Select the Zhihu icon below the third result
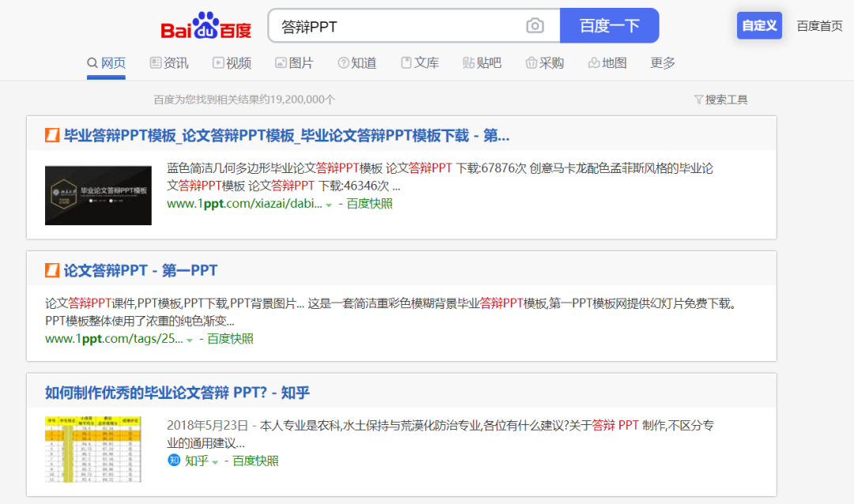This screenshot has width=854, height=504. click(173, 461)
